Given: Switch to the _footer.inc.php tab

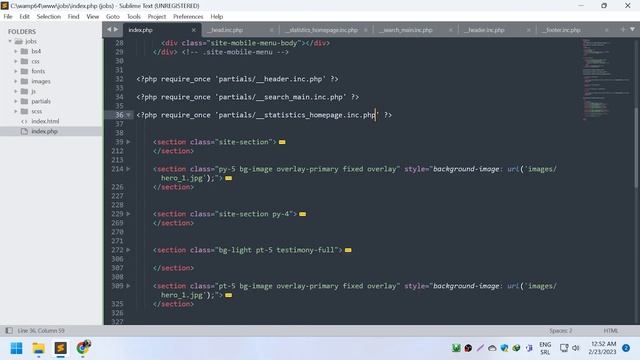Looking at the screenshot, I should [x=562, y=30].
